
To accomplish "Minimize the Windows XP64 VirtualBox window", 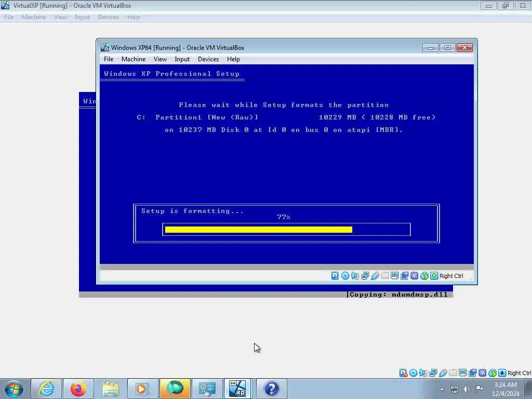I will pos(430,48).
